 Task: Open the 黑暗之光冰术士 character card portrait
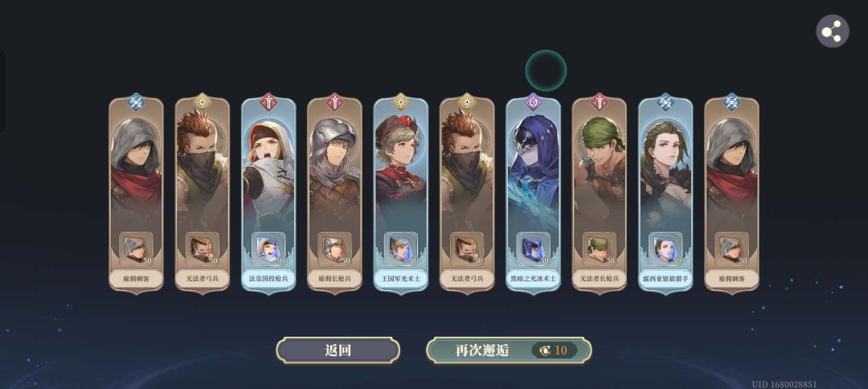tap(533, 171)
